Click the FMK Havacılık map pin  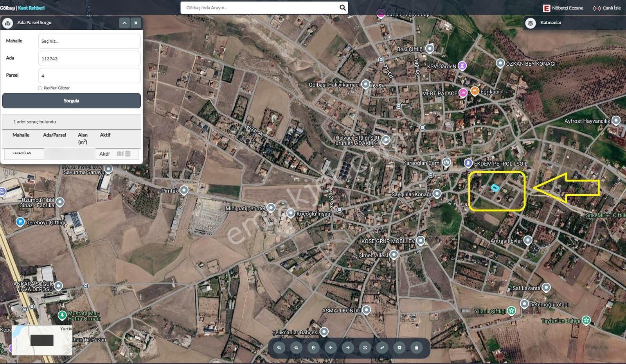108,169
